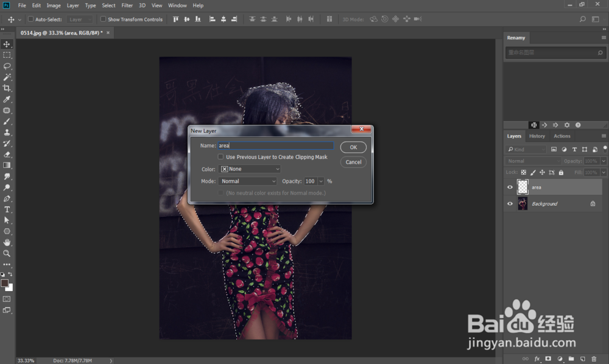Enable Show Transform Controls checkbox
Screen dimensions: 609x364
coord(103,19)
